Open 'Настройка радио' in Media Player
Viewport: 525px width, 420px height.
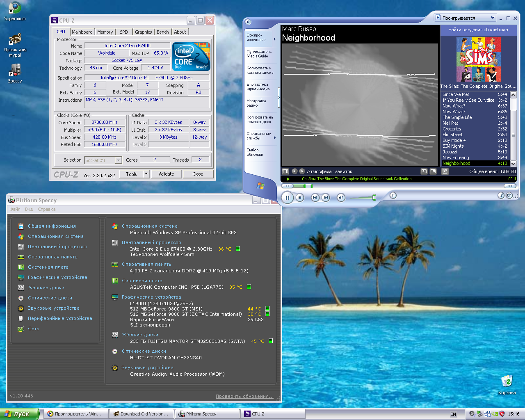[256, 103]
